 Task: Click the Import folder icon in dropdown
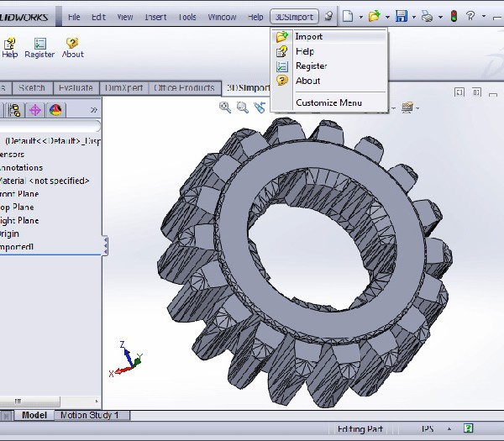point(282,36)
